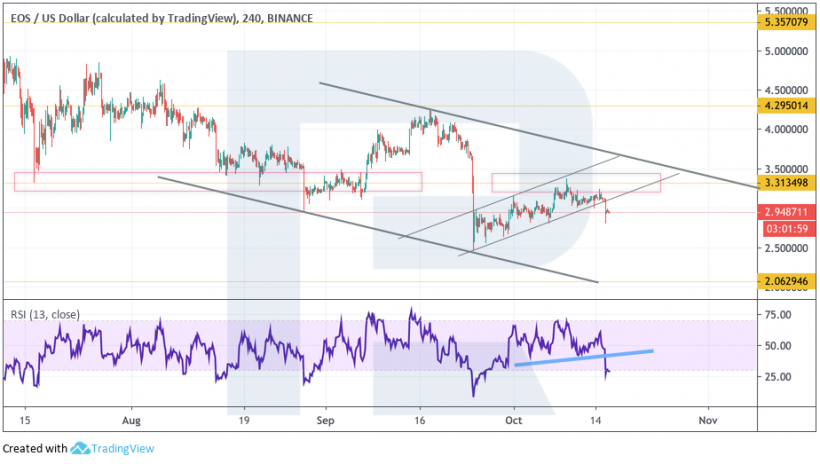Select the 5.357079 yellow price label

point(786,21)
